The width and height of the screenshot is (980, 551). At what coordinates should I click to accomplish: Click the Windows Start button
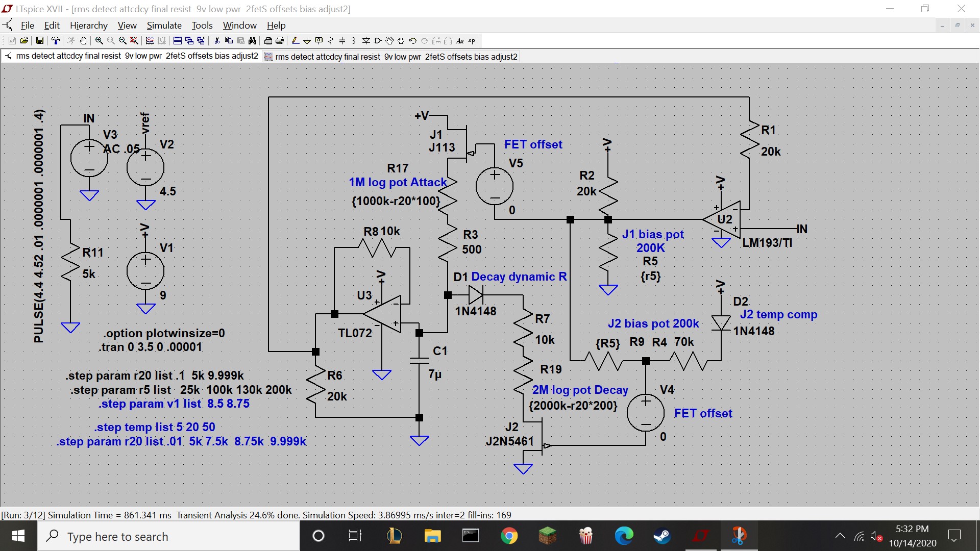18,536
